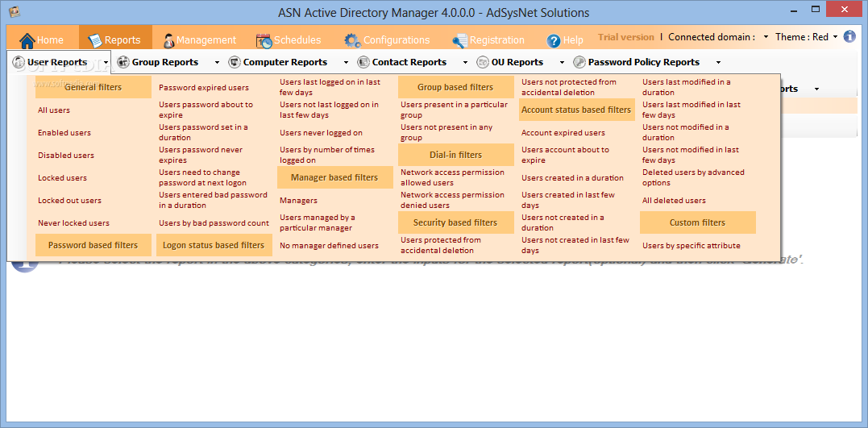Click the Password Policy Reports icon
868x428 pixels.
coord(579,62)
